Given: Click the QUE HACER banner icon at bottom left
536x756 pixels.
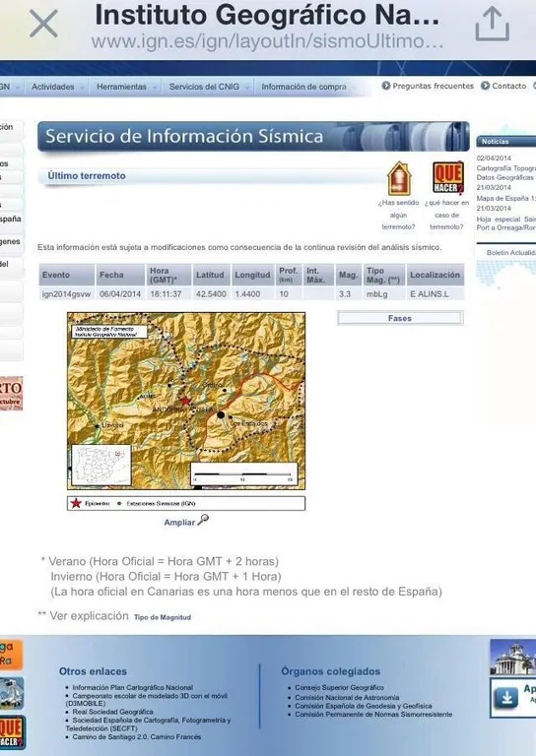Looking at the screenshot, I should coord(12,732).
